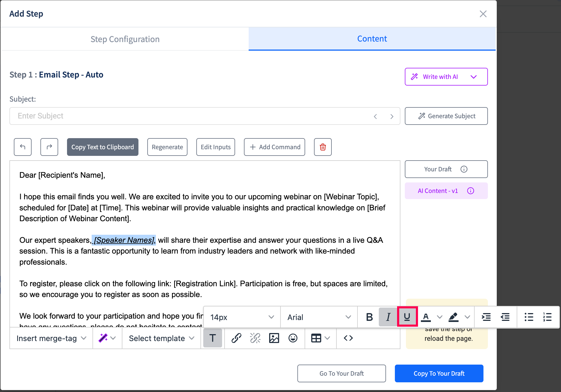561x392 pixels.
Task: Toggle the text formatting T button
Action: point(213,338)
